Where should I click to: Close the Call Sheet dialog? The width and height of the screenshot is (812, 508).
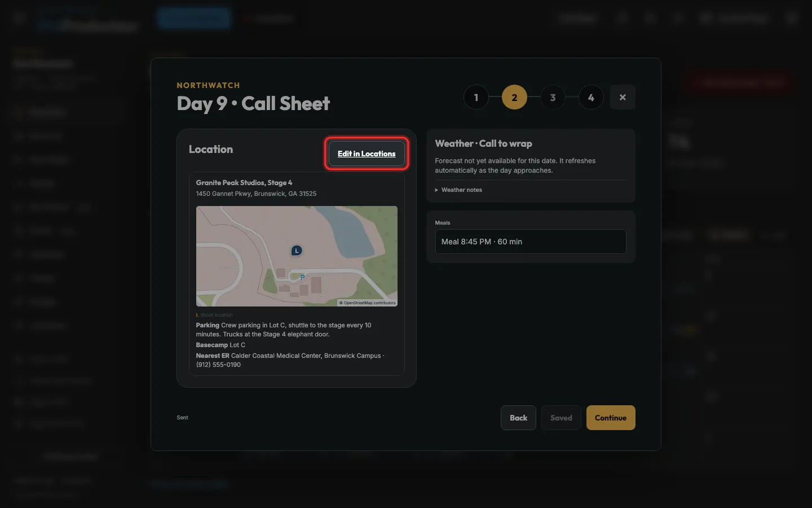[x=623, y=97]
